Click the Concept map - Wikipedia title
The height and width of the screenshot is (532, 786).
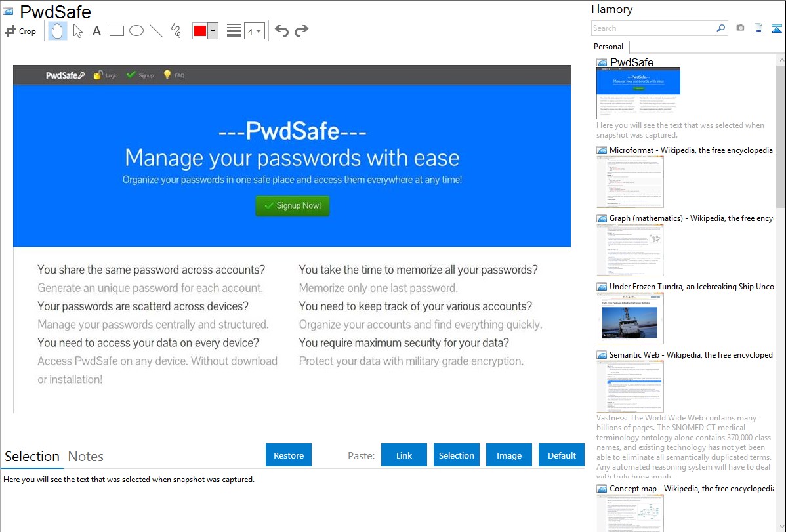691,488
